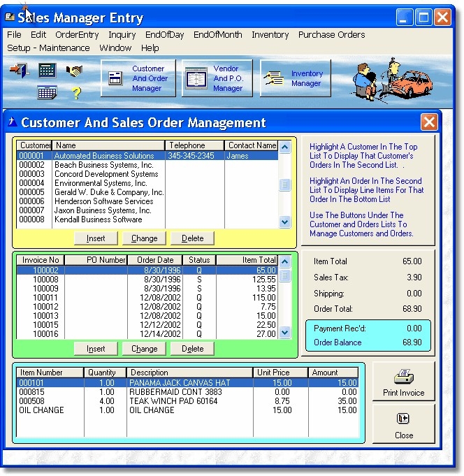464x476 pixels.
Task: Click customer list scroll down arrow
Action: pos(284,222)
